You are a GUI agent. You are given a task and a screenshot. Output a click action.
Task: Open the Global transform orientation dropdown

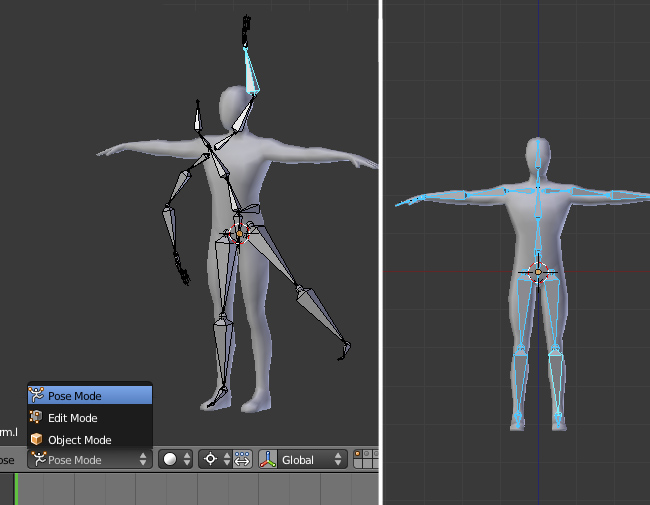(x=313, y=459)
